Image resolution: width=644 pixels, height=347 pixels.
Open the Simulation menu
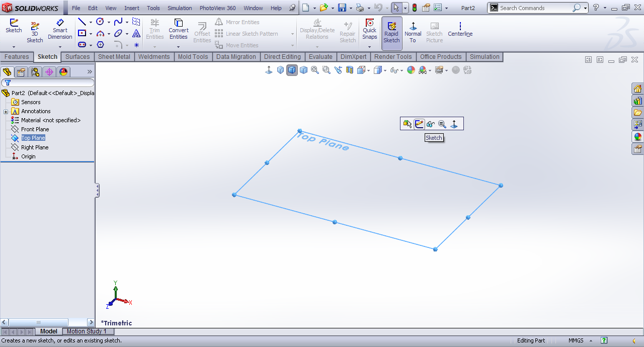pos(179,8)
